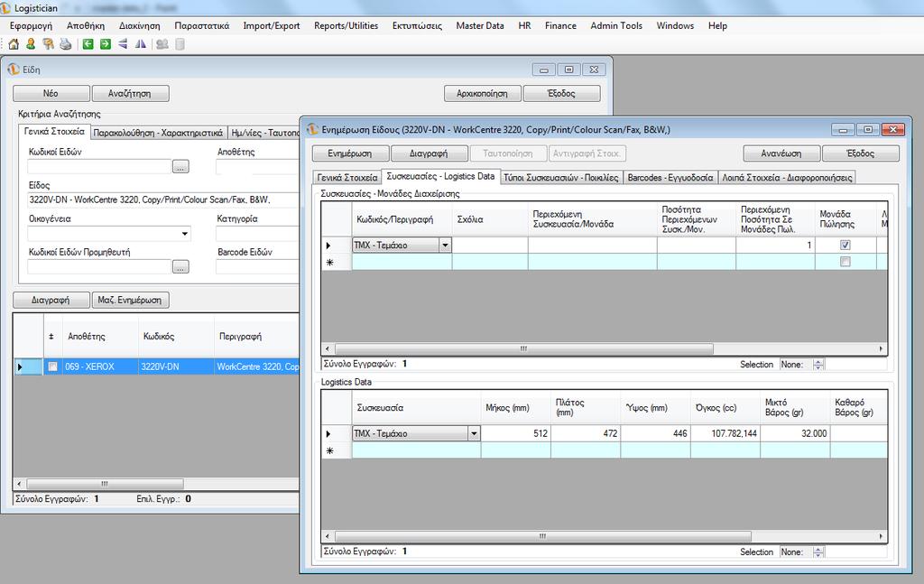Click the Συσκευασίες grid horizontal scrollbar thumb

pos(524,349)
